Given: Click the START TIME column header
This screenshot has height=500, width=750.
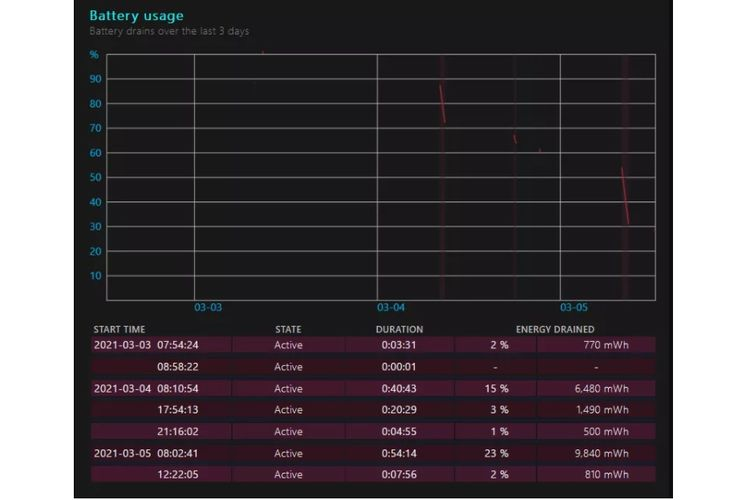Looking at the screenshot, I should (x=119, y=329).
